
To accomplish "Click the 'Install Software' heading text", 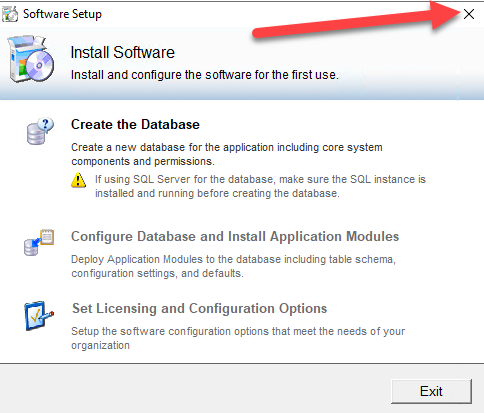I will point(123,52).
